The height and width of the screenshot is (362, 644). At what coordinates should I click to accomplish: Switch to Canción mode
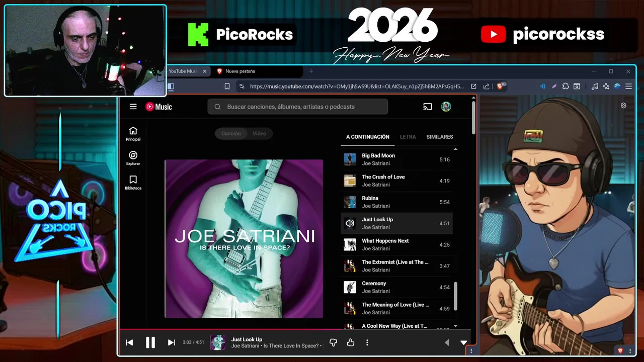[231, 133]
